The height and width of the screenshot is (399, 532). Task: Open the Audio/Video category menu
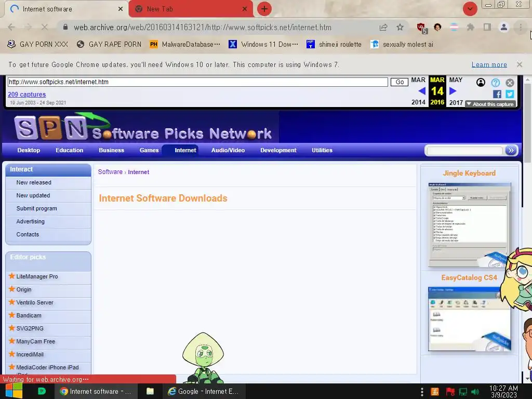click(x=228, y=150)
